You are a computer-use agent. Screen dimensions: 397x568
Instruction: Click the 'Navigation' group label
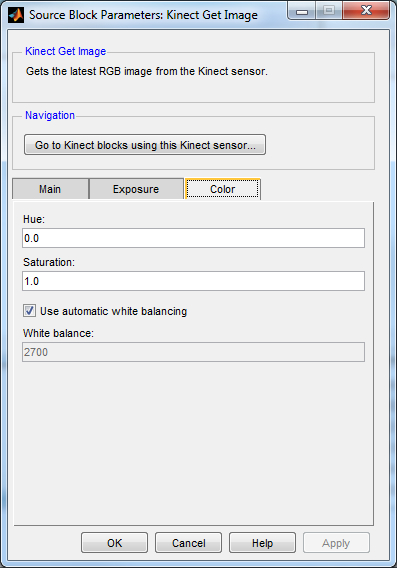pos(50,115)
